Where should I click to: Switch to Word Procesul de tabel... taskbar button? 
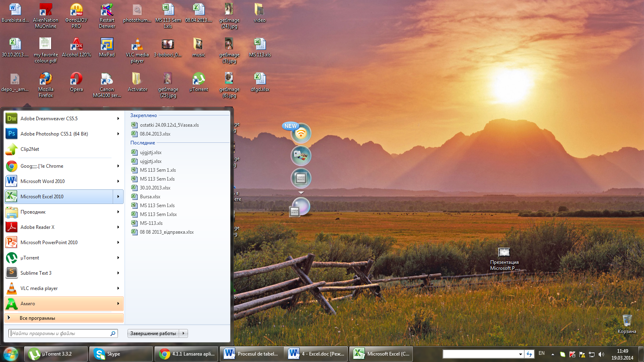tap(252, 354)
